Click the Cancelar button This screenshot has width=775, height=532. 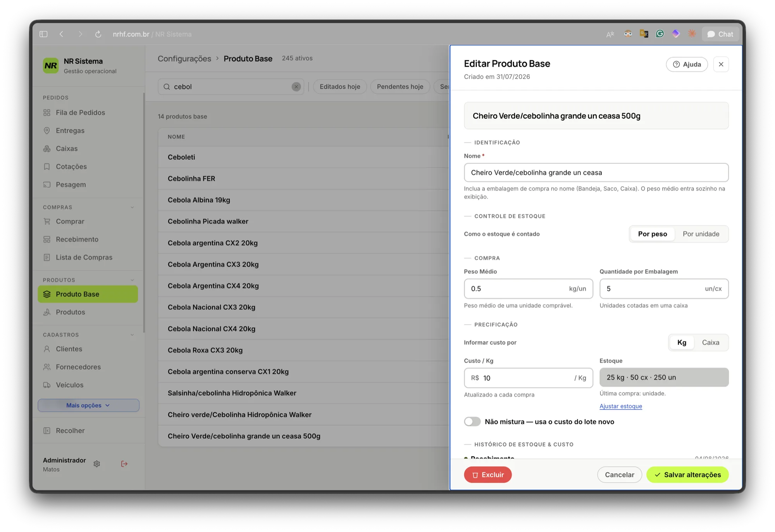tap(620, 475)
